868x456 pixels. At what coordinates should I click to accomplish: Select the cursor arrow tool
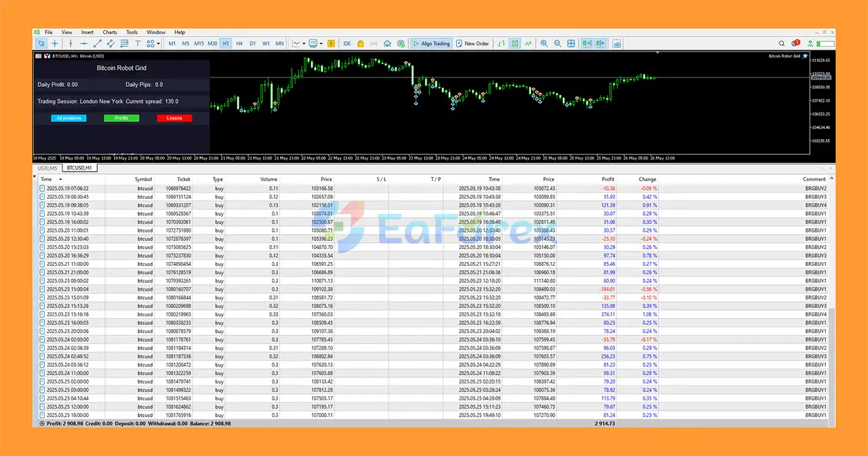(41, 43)
